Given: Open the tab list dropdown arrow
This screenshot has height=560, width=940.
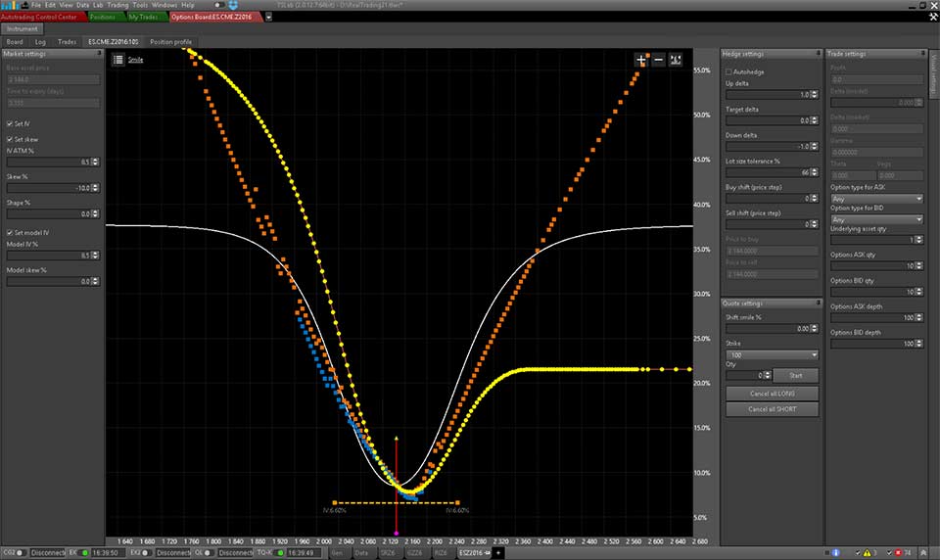Looking at the screenshot, I should coord(268,17).
